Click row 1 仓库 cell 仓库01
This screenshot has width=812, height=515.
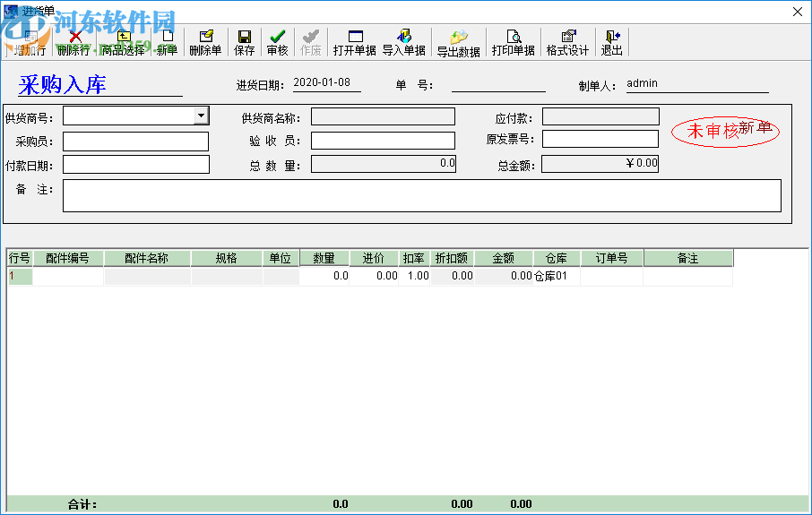pyautogui.click(x=557, y=276)
